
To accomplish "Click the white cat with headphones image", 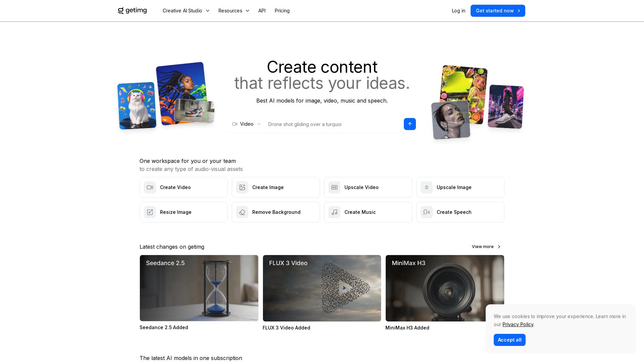I will click(x=137, y=106).
